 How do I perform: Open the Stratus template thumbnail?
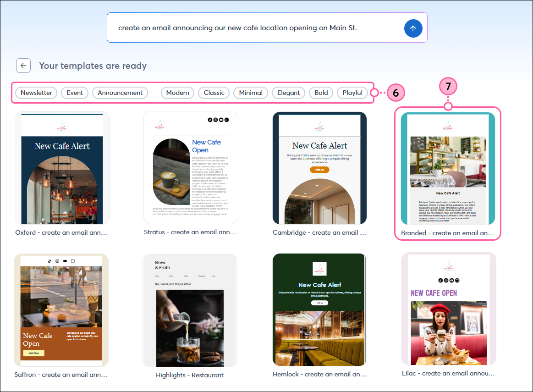pos(191,168)
